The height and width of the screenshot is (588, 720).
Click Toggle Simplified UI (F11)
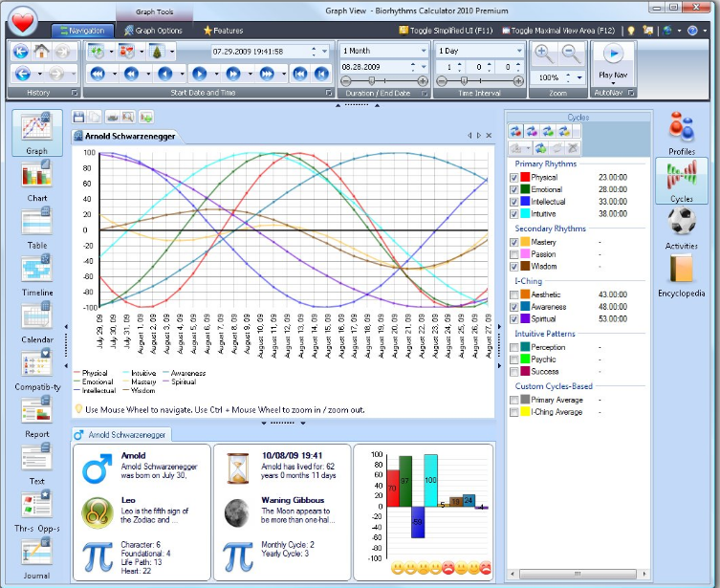click(x=446, y=31)
